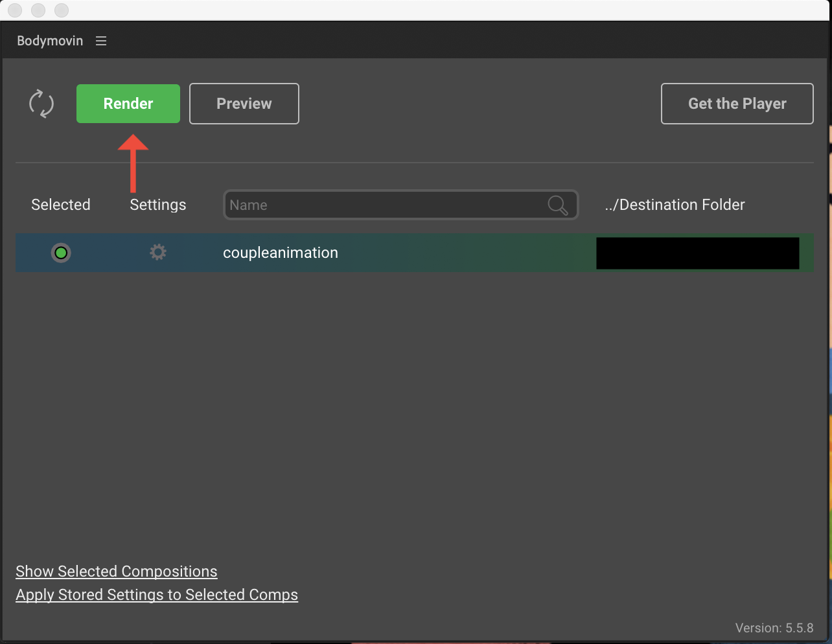The height and width of the screenshot is (644, 832).
Task: Set destination folder for coupleanimation
Action: [x=698, y=253]
